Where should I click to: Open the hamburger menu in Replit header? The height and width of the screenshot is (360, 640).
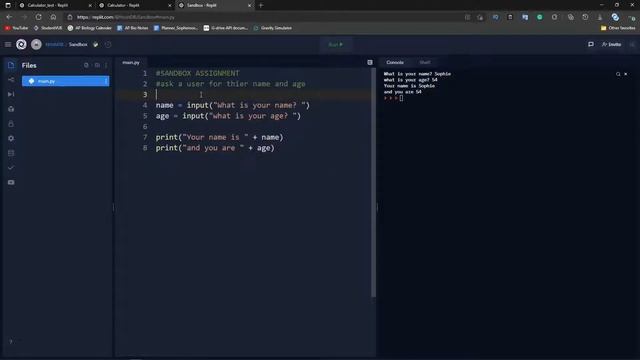click(x=8, y=44)
